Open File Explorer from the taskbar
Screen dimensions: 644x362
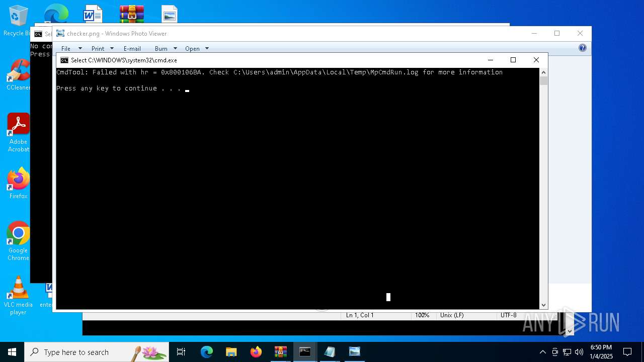click(x=231, y=352)
